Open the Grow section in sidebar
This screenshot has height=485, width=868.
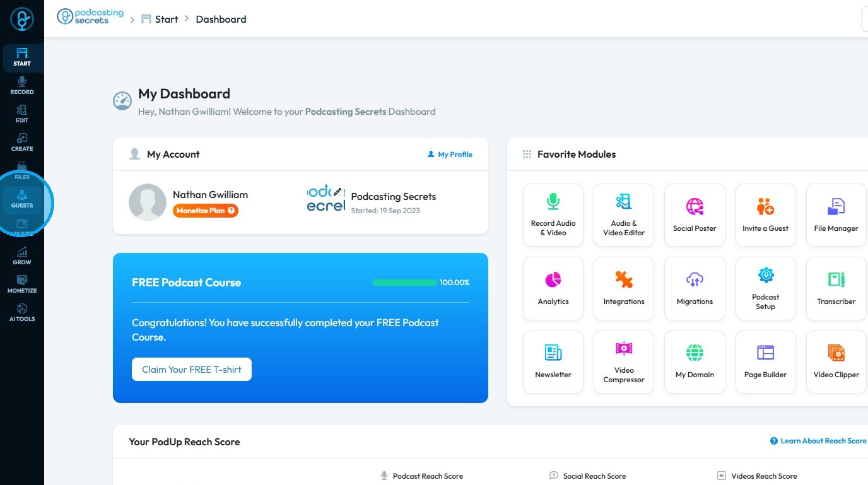(x=22, y=257)
